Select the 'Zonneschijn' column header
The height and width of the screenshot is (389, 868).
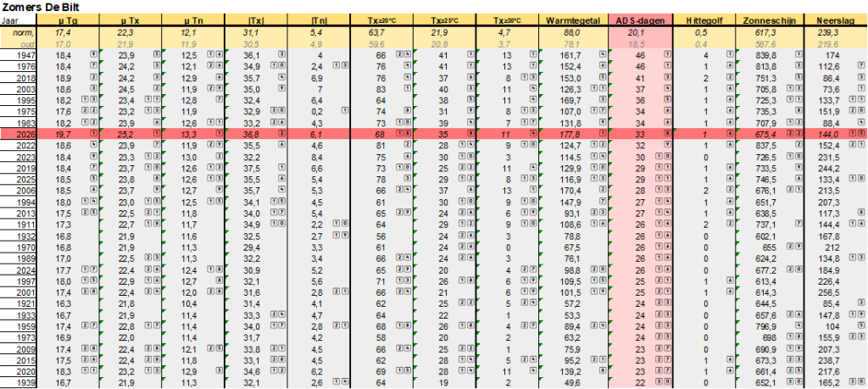click(x=769, y=20)
